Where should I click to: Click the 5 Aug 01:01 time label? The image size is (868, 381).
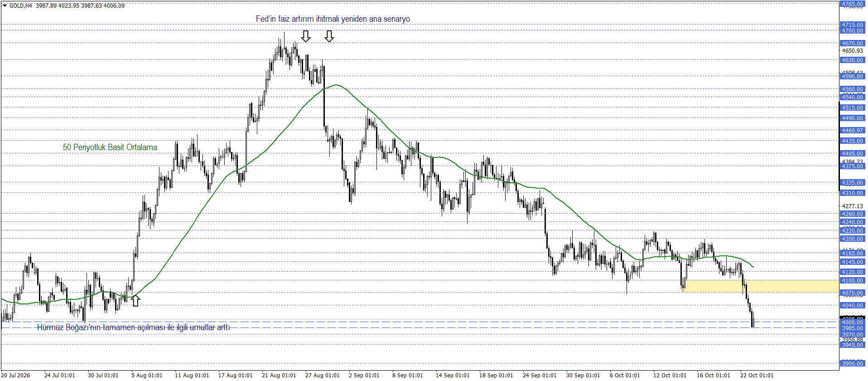click(x=147, y=375)
